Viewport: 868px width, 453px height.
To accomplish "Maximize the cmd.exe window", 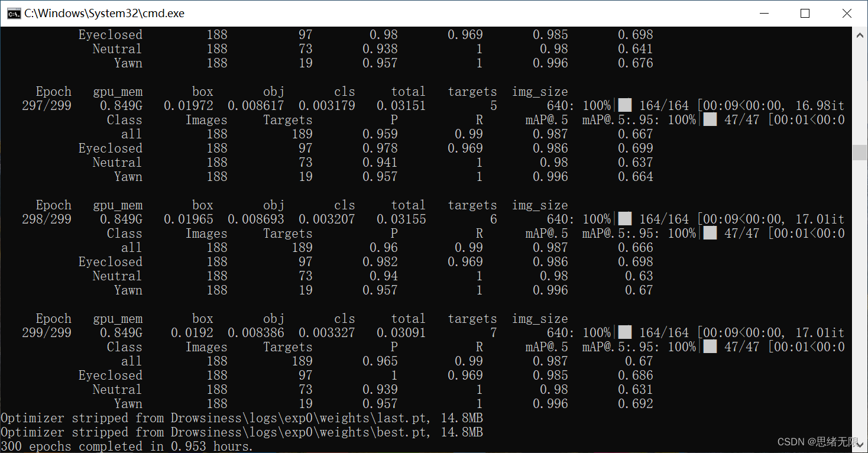I will pyautogui.click(x=805, y=14).
